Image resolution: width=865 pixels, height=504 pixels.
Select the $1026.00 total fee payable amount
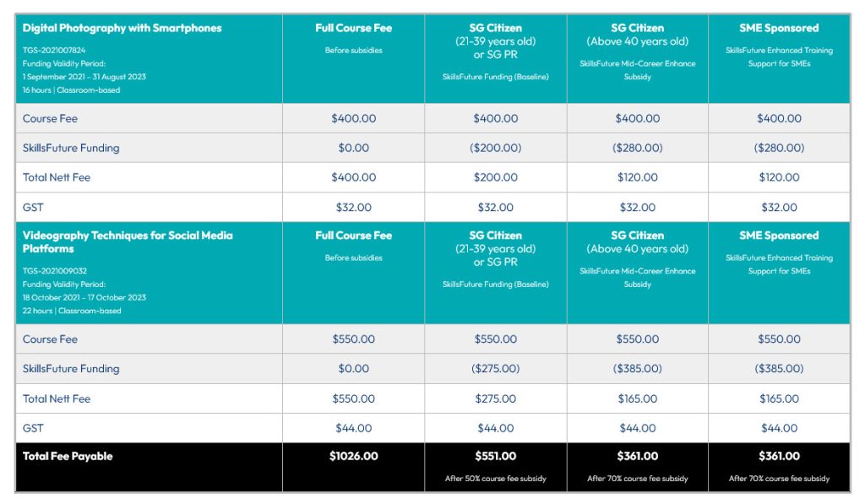(354, 456)
